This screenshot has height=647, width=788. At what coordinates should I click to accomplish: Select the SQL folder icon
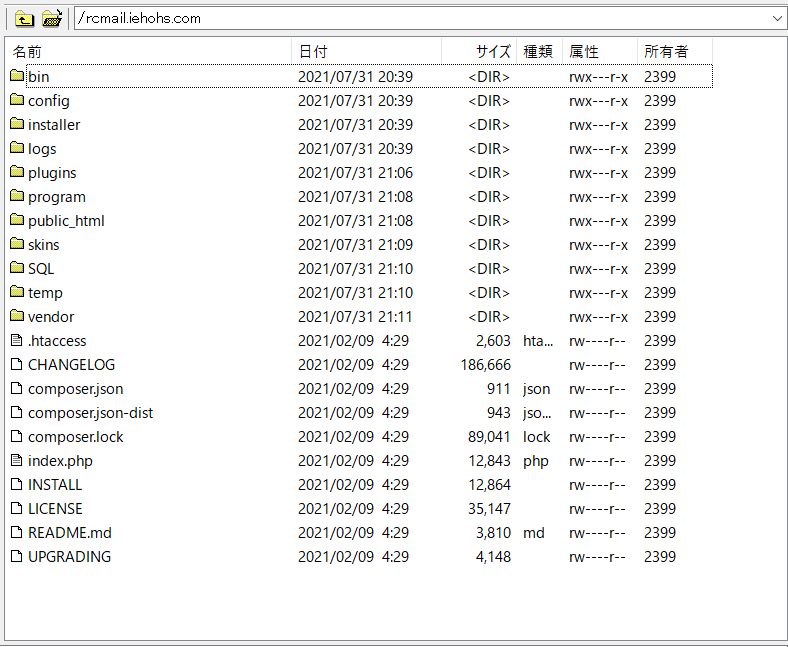point(17,268)
